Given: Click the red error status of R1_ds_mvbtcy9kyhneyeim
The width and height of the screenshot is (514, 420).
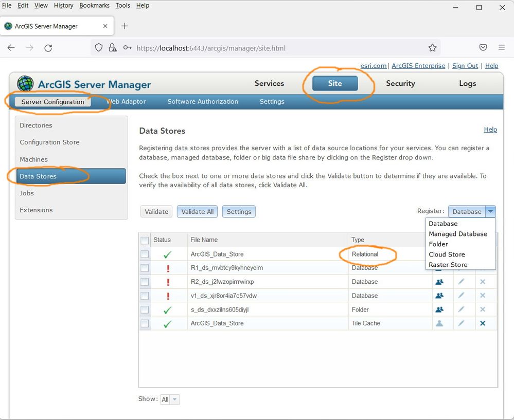Looking at the screenshot, I should (168, 268).
